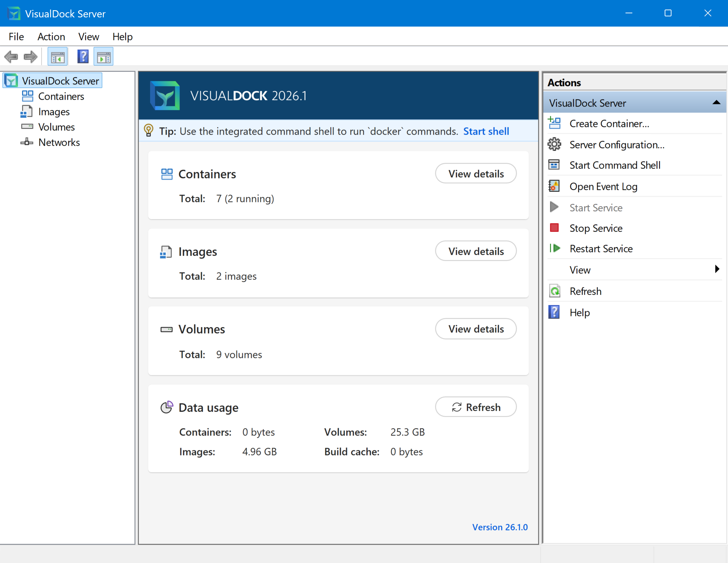Click the Forward arrow toolbar icon
The width and height of the screenshot is (728, 563).
coord(31,57)
